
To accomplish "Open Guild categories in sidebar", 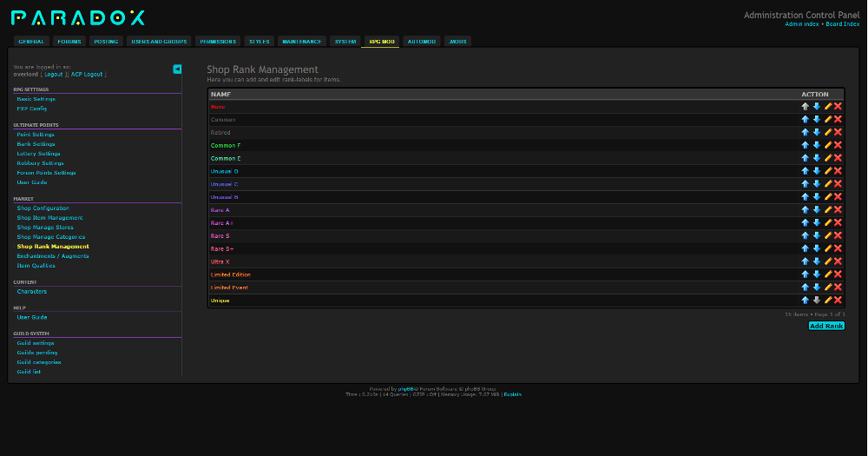I will (41, 362).
